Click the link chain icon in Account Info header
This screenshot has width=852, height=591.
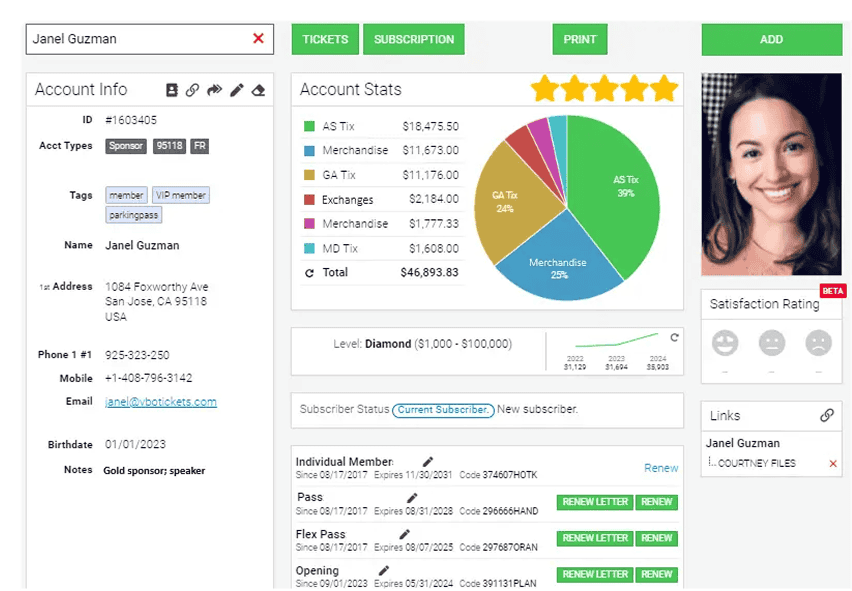pos(193,90)
